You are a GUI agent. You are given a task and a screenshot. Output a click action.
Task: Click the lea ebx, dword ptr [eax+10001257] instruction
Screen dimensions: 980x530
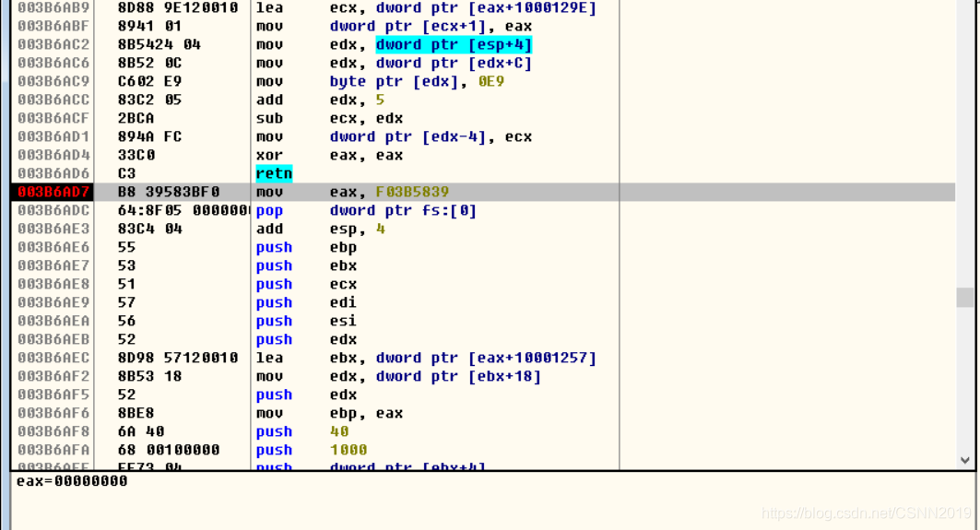point(426,358)
